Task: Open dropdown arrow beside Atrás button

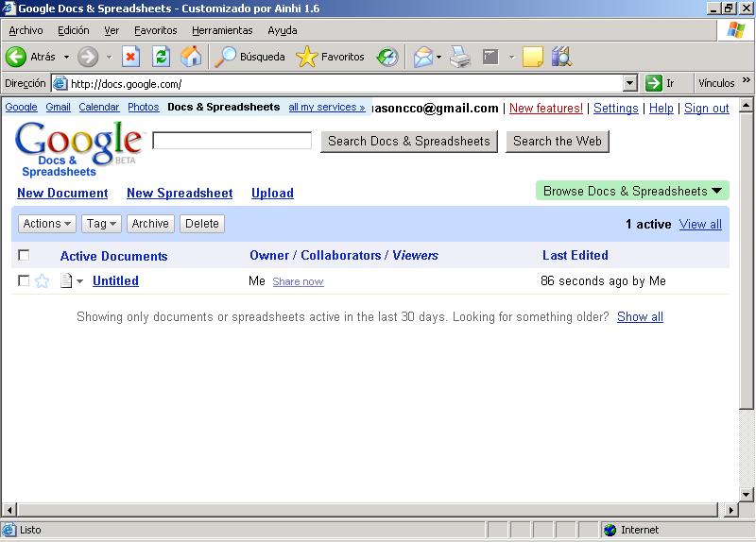Action: coord(66,57)
